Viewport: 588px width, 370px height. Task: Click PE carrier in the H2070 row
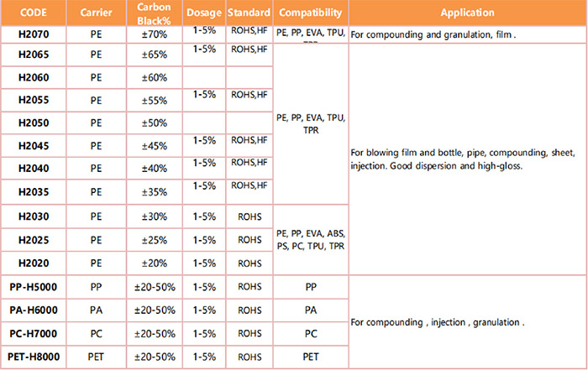coord(96,34)
